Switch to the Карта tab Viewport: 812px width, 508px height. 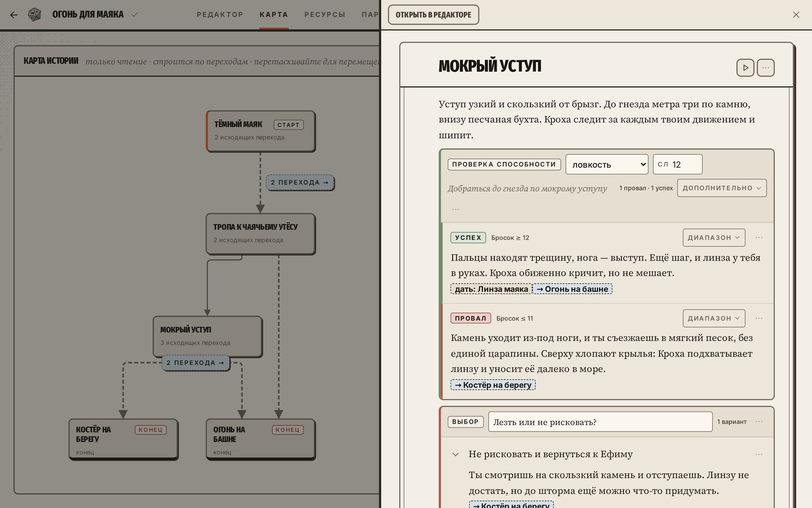point(274,15)
